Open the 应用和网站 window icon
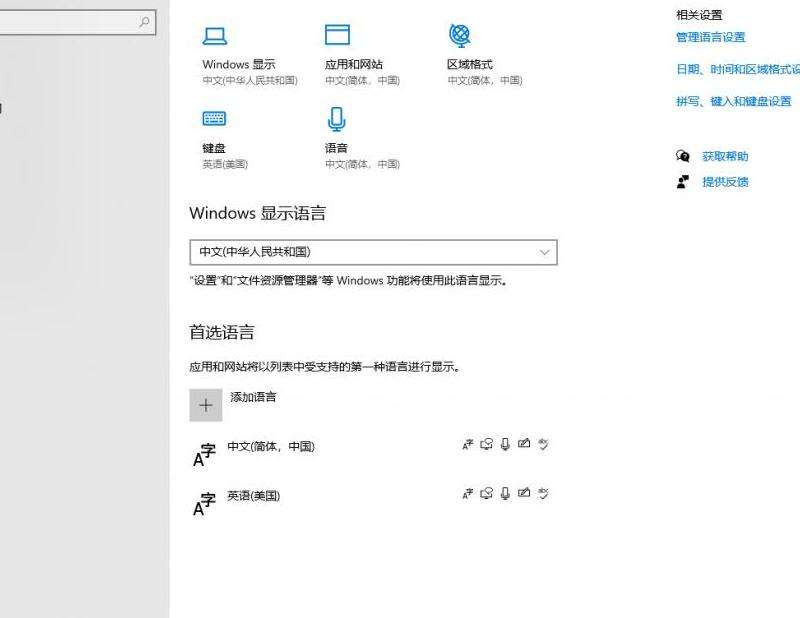 point(337,35)
